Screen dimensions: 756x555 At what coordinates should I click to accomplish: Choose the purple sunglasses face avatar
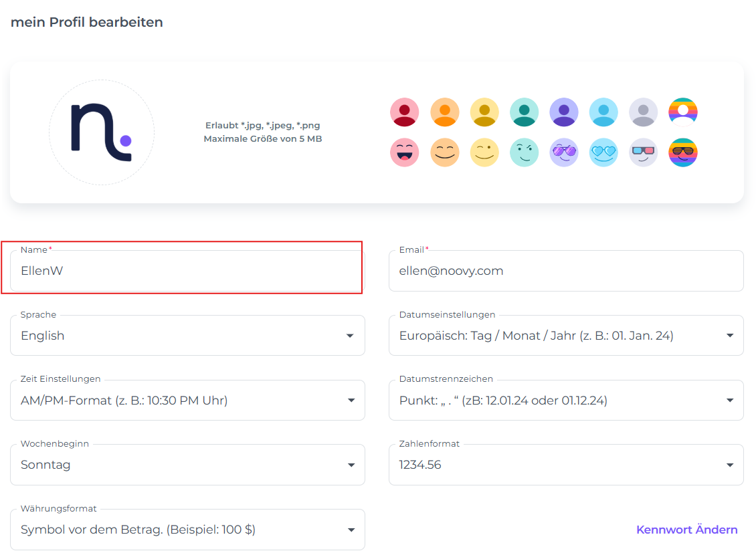(563, 153)
